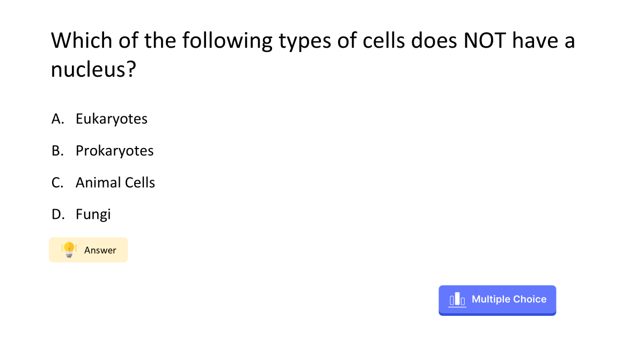Click the word NOT in the question
Image resolution: width=644 pixels, height=362 pixels.
[x=485, y=41]
